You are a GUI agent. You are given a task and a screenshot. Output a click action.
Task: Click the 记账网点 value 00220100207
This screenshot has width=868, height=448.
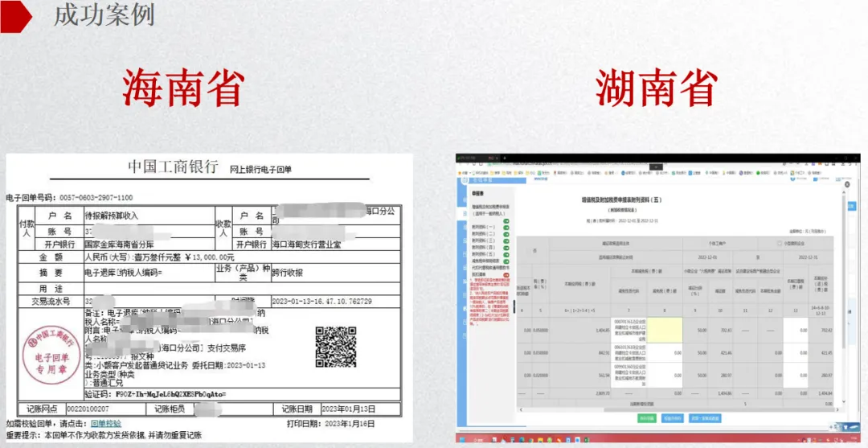90,409
